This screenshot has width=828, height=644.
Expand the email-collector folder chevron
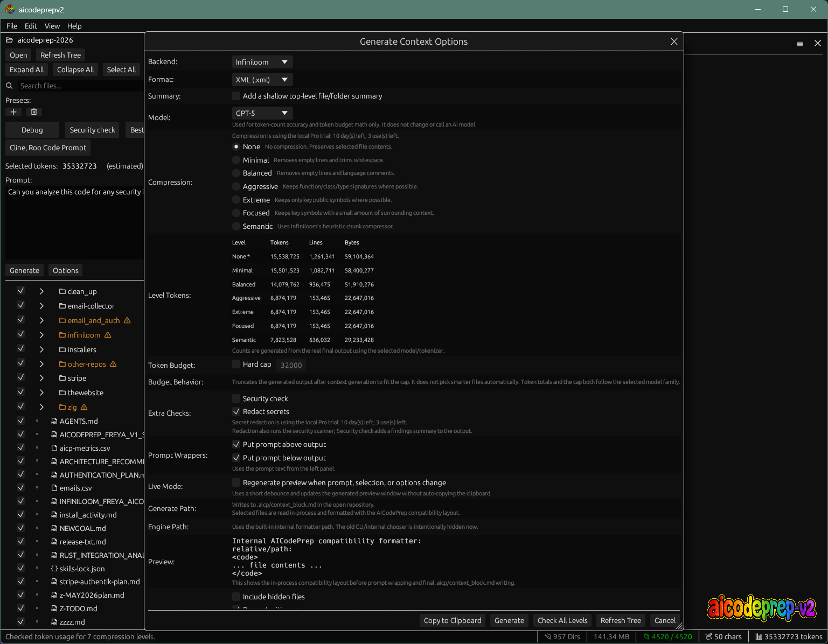click(41, 306)
